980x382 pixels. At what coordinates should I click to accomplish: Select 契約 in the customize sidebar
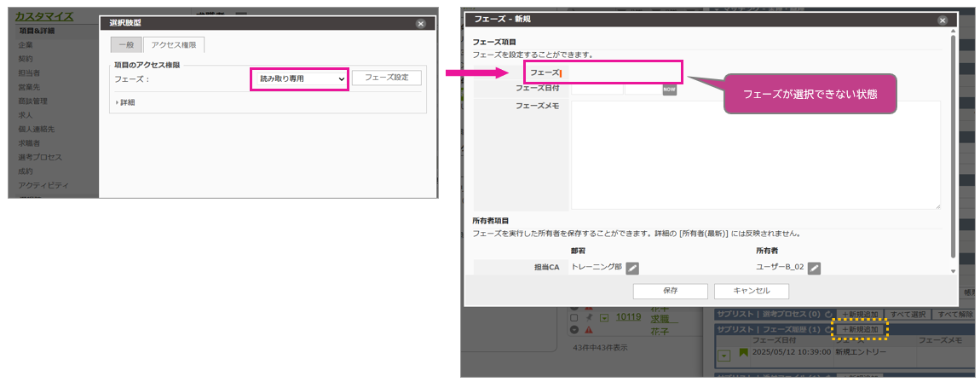pos(26,59)
